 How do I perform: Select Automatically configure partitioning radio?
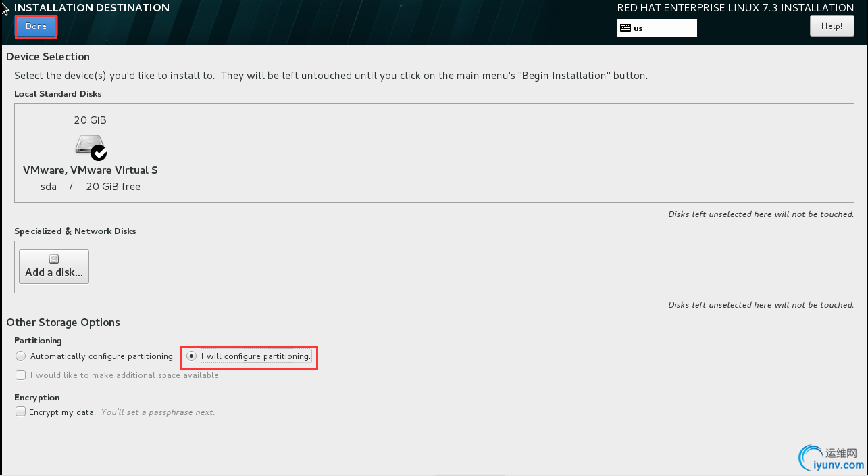[x=21, y=356]
